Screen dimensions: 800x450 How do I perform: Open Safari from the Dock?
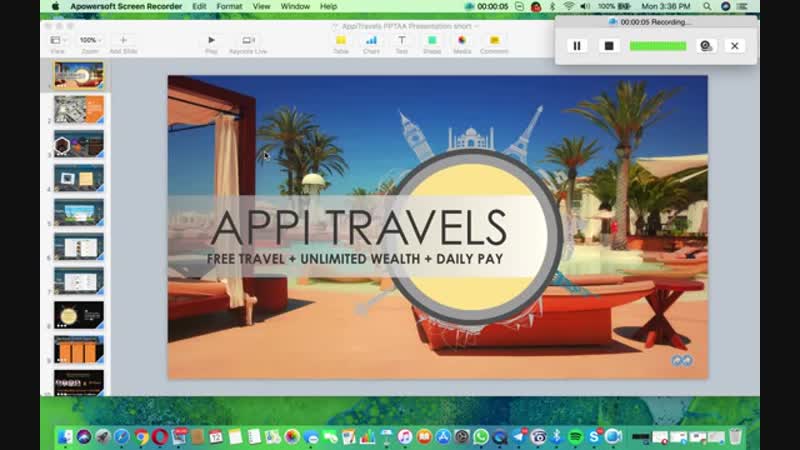(121, 437)
